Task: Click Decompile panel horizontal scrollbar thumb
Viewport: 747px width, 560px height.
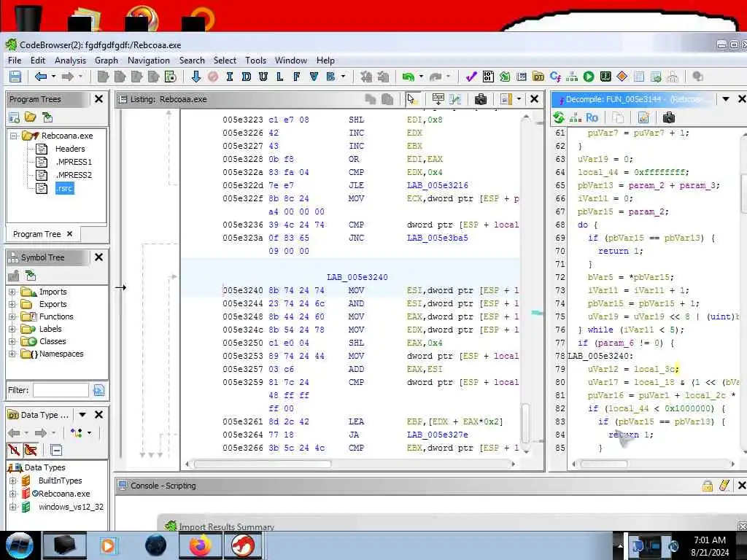Action: pyautogui.click(x=604, y=464)
